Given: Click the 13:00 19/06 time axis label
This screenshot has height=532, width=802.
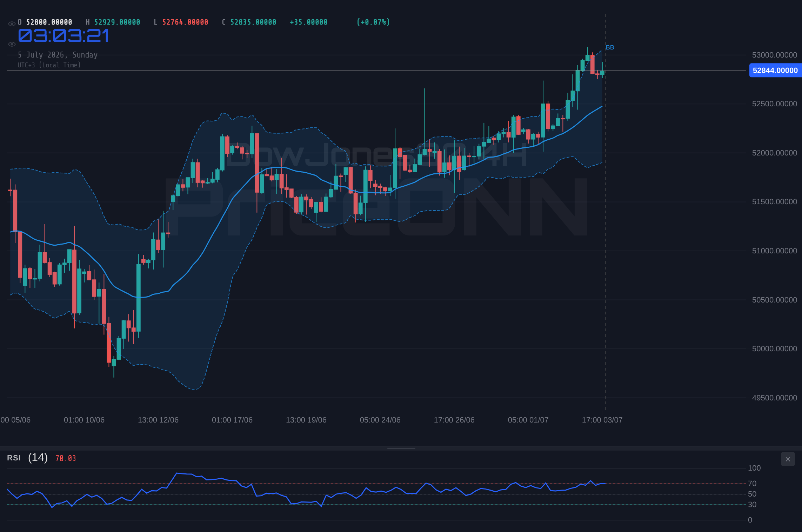Looking at the screenshot, I should [306, 420].
